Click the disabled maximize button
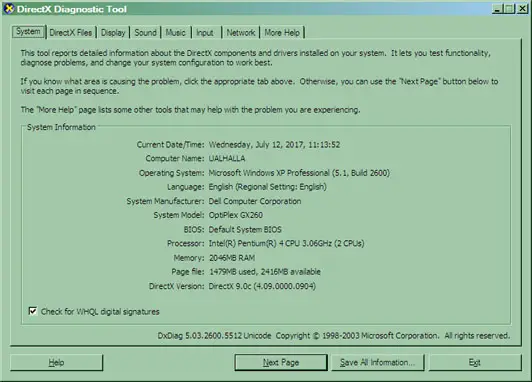532x382 pixels. tap(509, 9)
